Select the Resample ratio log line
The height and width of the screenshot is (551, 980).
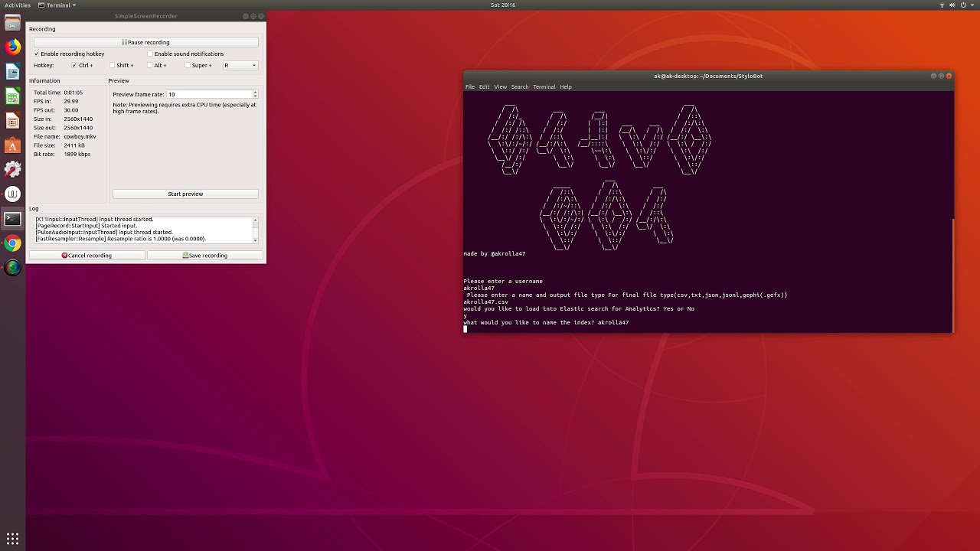coord(121,239)
